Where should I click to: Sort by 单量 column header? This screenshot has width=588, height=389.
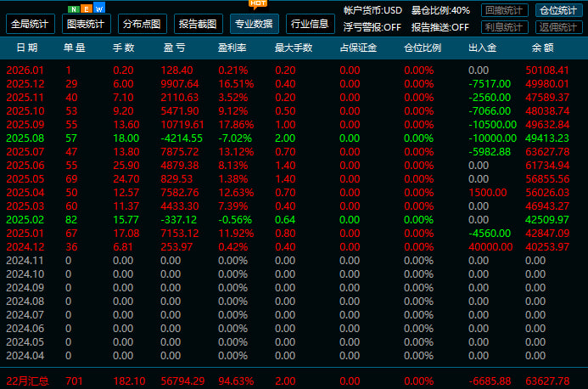point(75,48)
